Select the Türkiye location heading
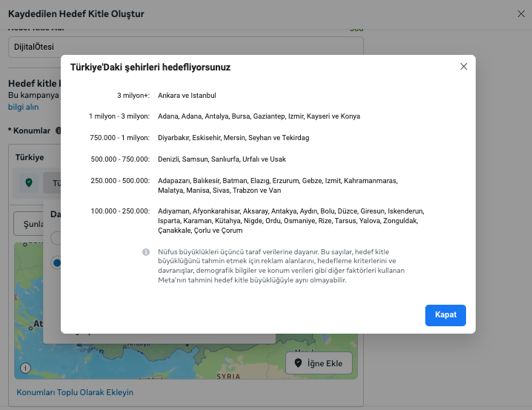 click(30, 157)
